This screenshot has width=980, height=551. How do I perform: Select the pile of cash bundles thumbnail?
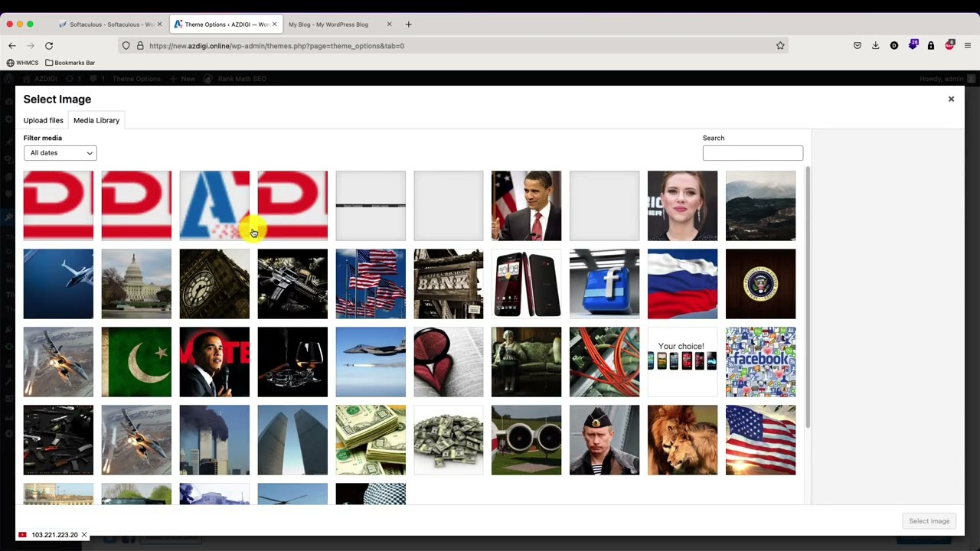(449, 440)
